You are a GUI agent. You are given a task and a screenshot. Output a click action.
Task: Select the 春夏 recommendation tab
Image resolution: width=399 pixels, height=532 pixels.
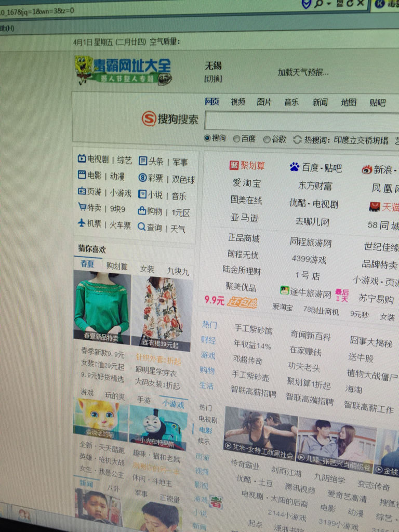pos(87,263)
